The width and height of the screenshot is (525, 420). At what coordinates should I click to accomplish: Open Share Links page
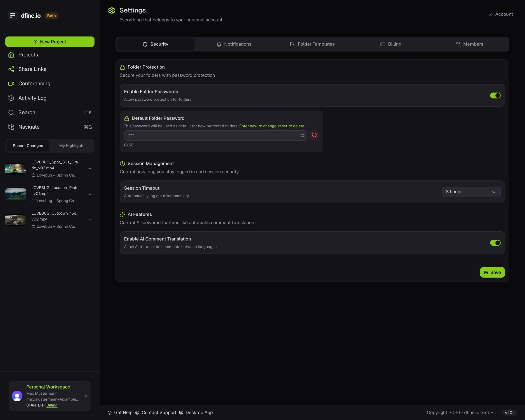(50, 69)
